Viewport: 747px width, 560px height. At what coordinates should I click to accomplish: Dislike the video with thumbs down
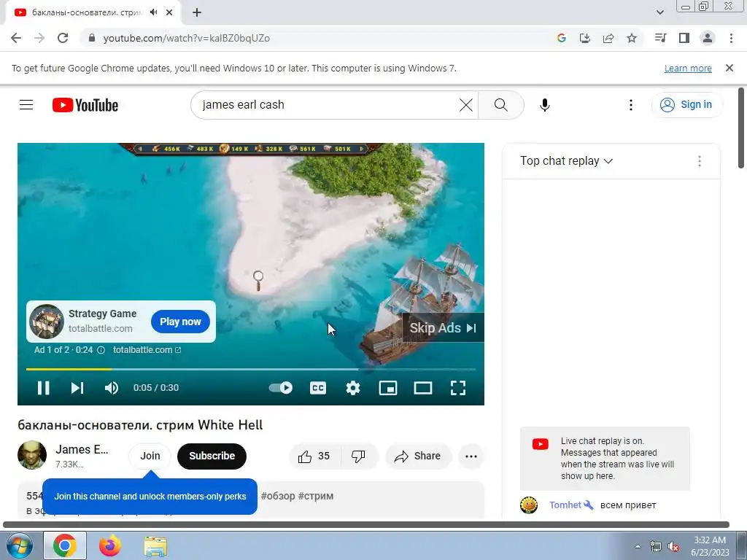(358, 456)
